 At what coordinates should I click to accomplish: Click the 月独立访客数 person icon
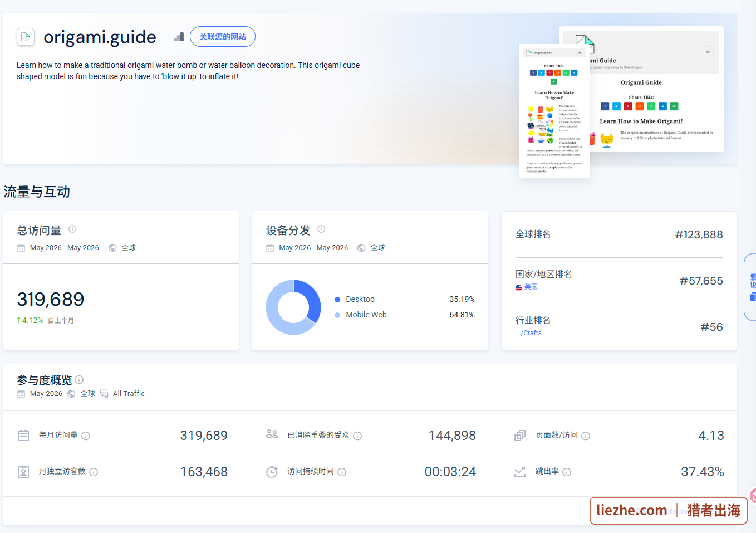click(x=23, y=472)
